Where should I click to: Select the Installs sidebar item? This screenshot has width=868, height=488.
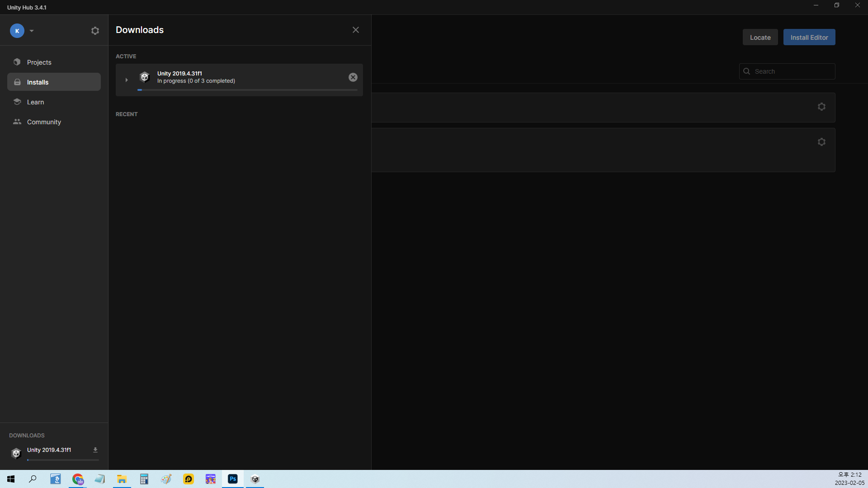(38, 82)
